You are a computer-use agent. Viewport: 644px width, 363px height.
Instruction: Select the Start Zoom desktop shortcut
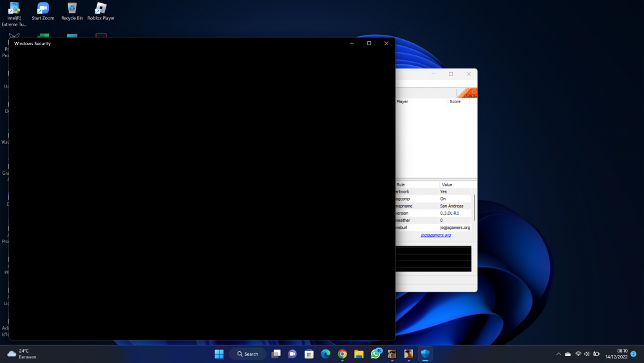coord(43,12)
